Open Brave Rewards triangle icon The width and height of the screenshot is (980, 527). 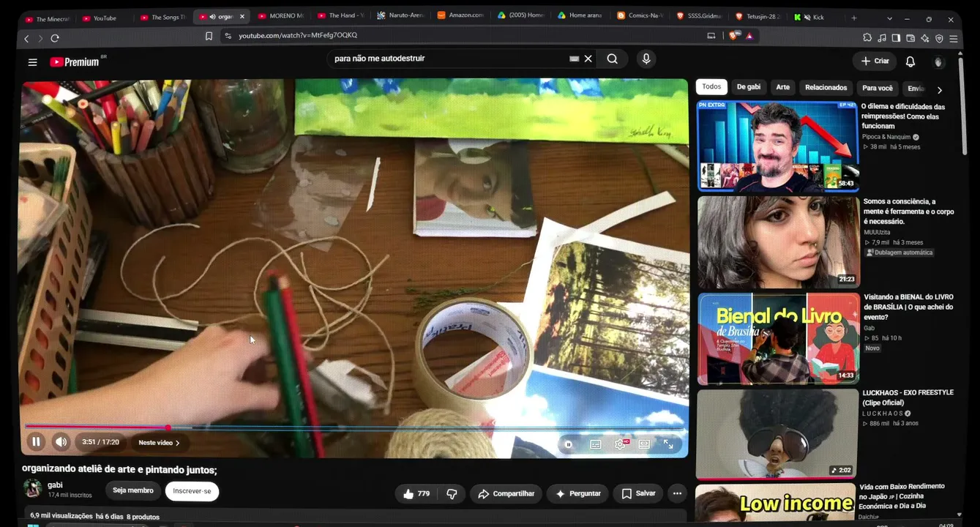click(749, 35)
